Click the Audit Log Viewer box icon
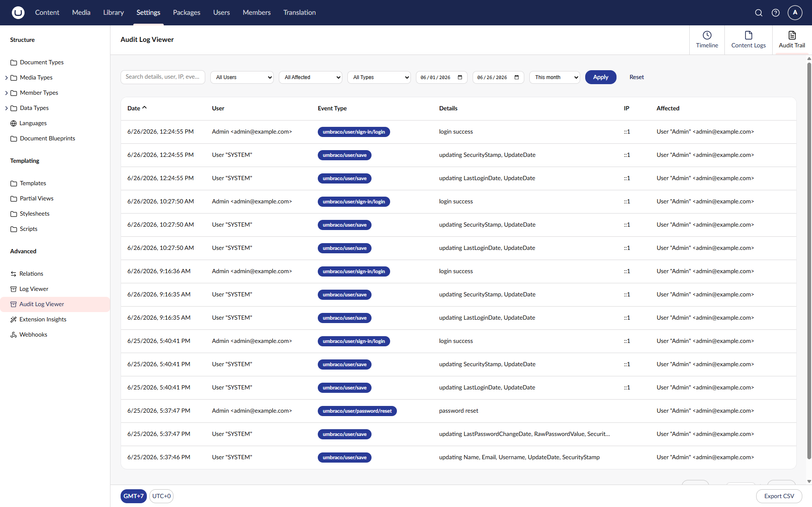812x507 pixels. pos(14,304)
